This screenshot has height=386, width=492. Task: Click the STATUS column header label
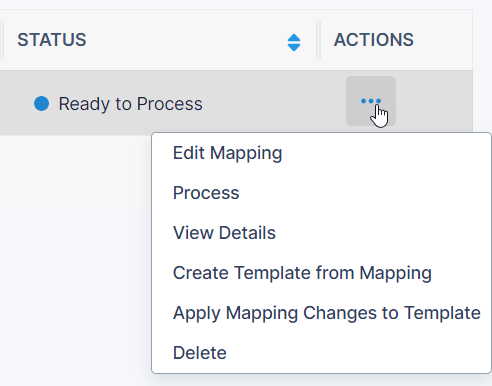click(52, 40)
